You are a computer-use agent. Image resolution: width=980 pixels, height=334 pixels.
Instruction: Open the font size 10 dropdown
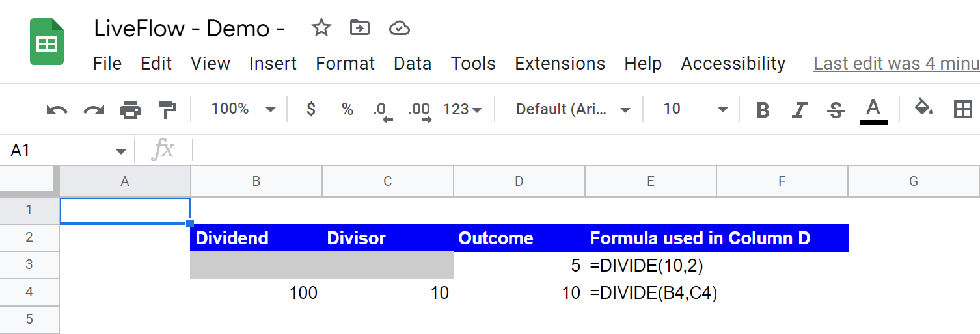[695, 109]
